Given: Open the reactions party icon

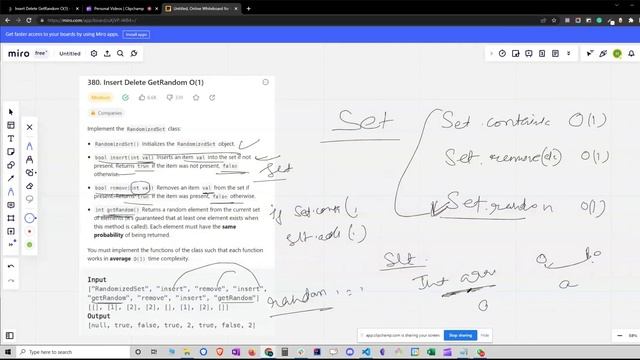Looking at the screenshot, I should click(603, 53).
